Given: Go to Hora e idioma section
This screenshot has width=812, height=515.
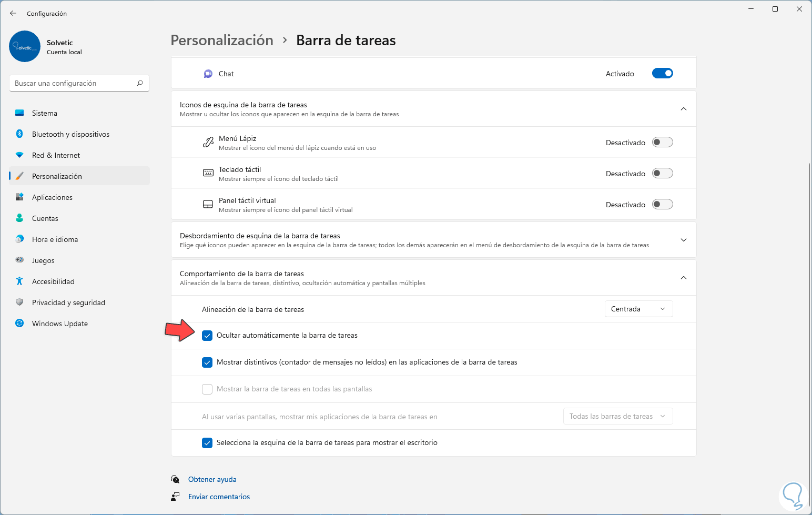Looking at the screenshot, I should [x=55, y=239].
